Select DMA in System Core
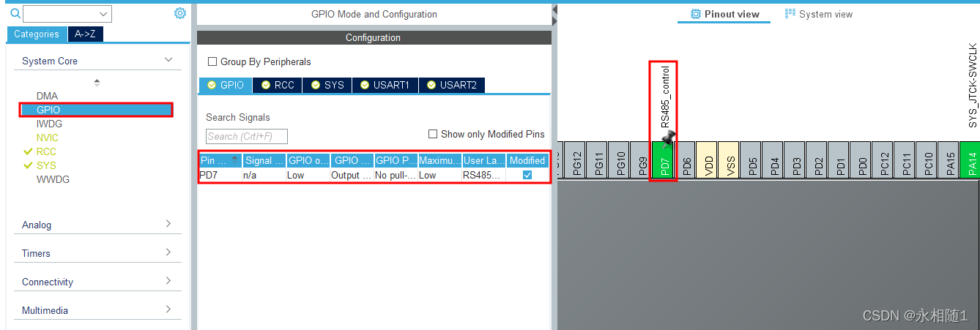 47,96
